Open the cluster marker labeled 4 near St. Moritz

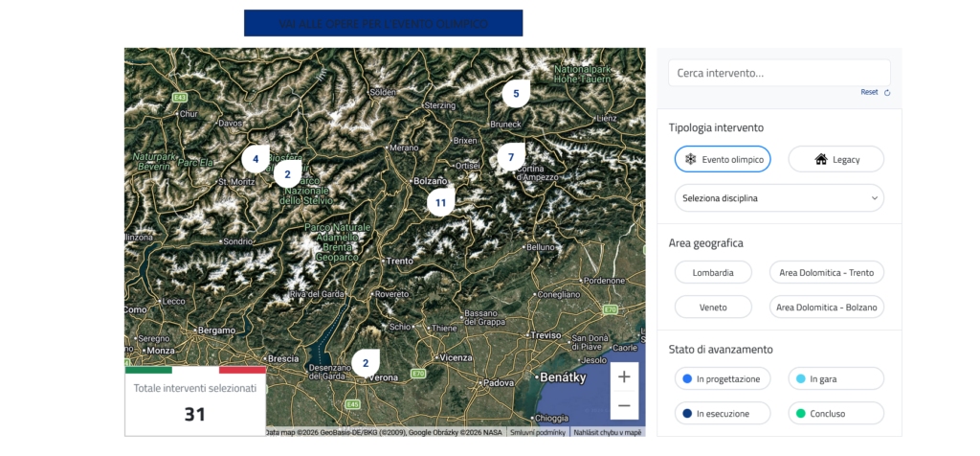click(x=256, y=159)
